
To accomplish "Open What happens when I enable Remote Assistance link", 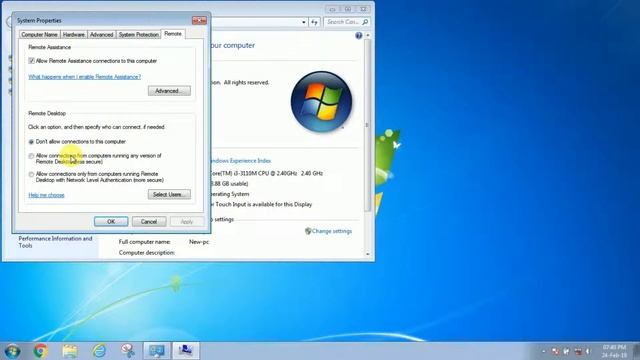I will (x=84, y=77).
